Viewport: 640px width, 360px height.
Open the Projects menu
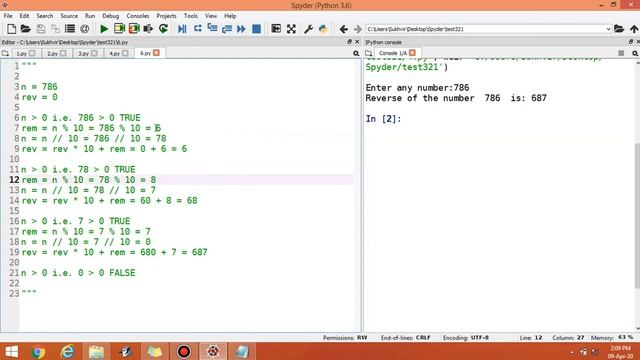(167, 16)
